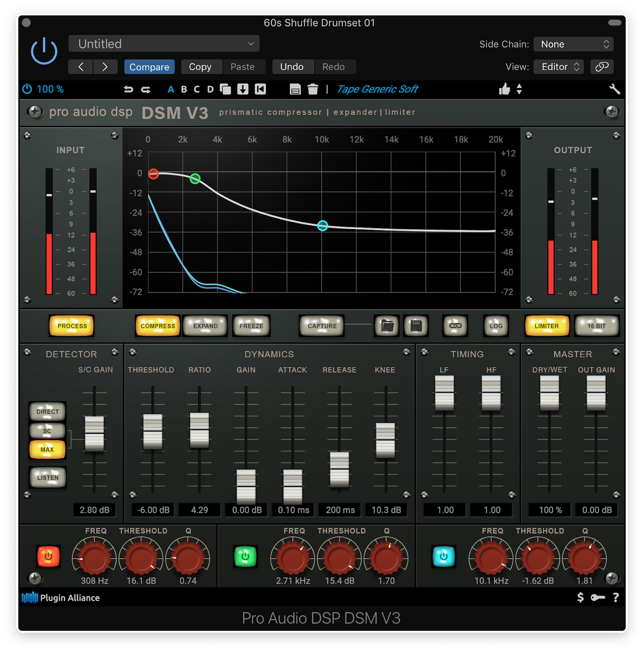Click the download arrow preset icon
Screen dimensions: 644x652
point(243,89)
